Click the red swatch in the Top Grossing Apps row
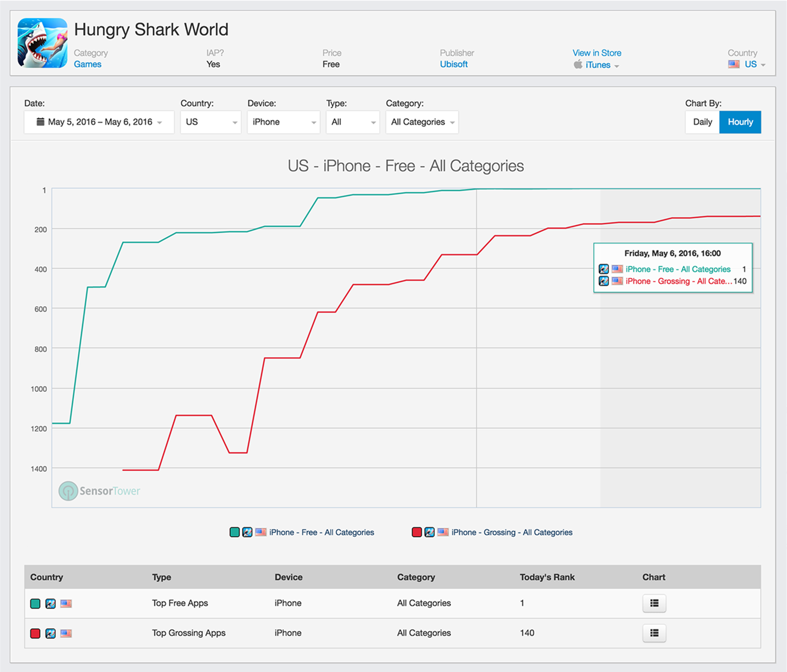 click(x=35, y=633)
